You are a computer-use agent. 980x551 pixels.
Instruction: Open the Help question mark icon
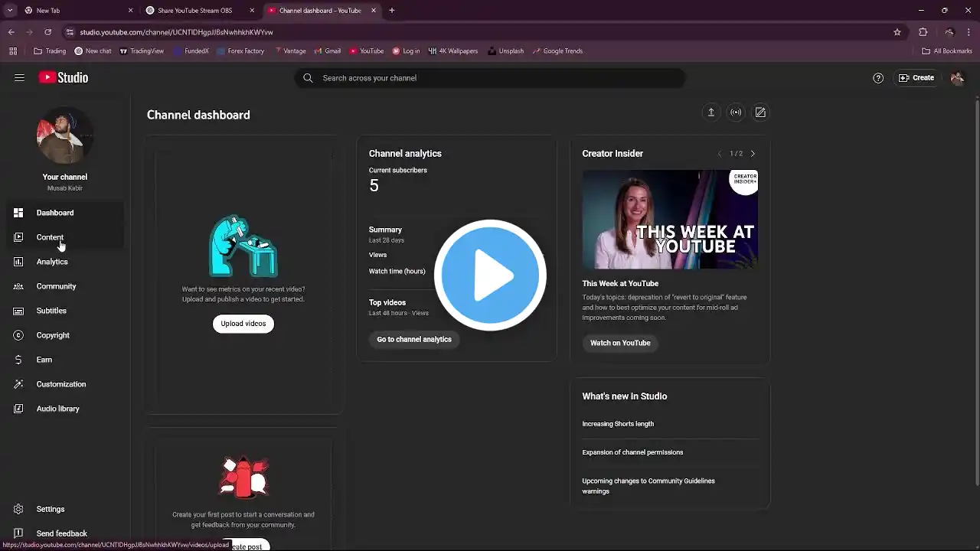878,78
